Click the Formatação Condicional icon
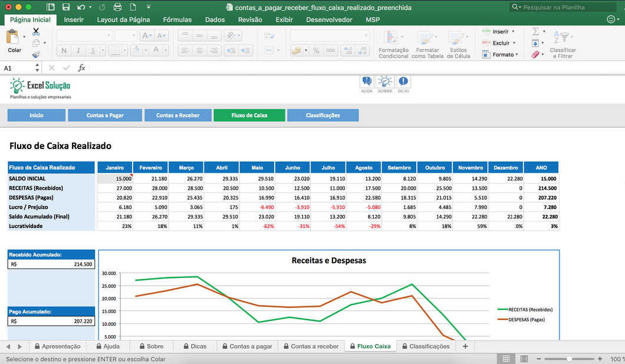This screenshot has width=625, height=364. (x=391, y=38)
